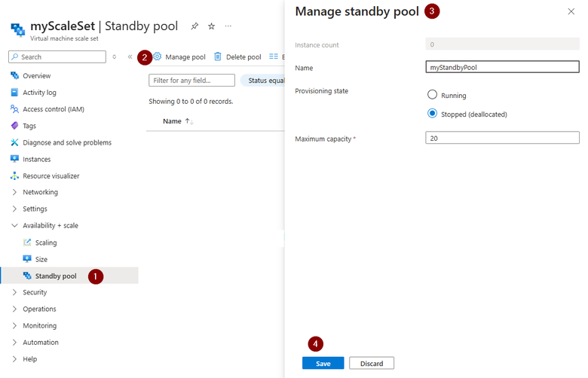Viewport: 588px width, 378px height.
Task: Close the Manage standby pool panel
Action: [x=571, y=11]
